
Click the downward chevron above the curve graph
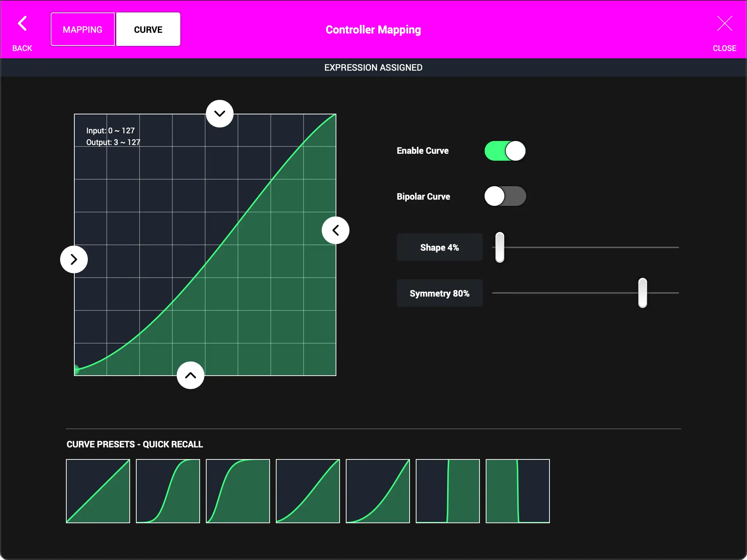pos(219,113)
